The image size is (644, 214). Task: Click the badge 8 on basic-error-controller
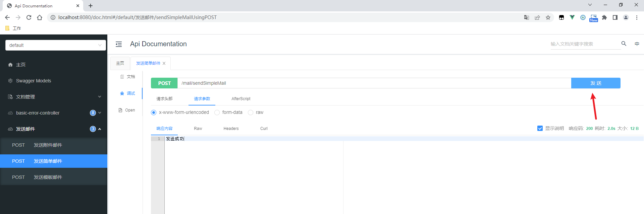tap(93, 113)
